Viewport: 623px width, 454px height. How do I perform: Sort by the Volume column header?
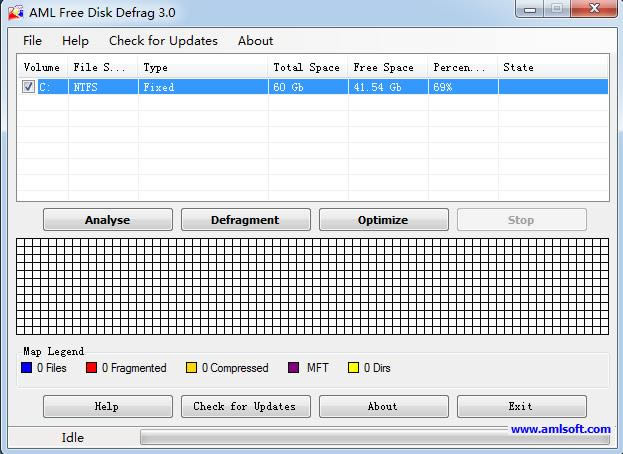tap(42, 67)
